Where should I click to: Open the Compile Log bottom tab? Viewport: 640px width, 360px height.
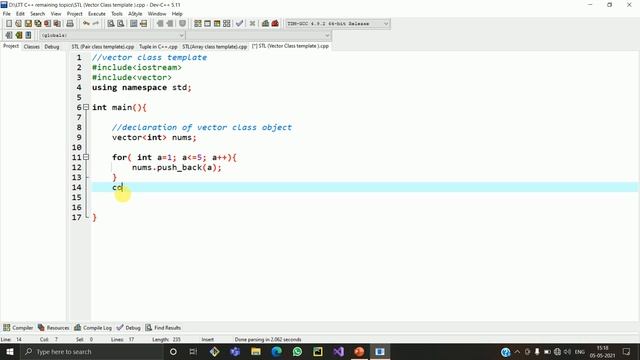click(x=93, y=328)
